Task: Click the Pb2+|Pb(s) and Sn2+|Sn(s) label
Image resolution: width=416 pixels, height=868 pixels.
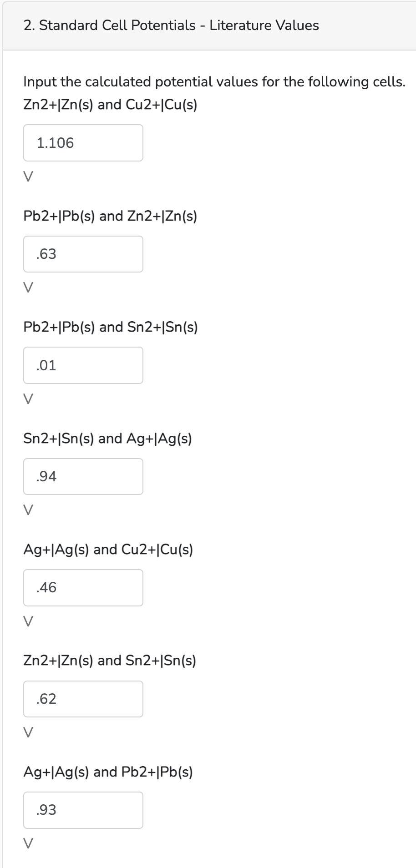Action: point(111,327)
